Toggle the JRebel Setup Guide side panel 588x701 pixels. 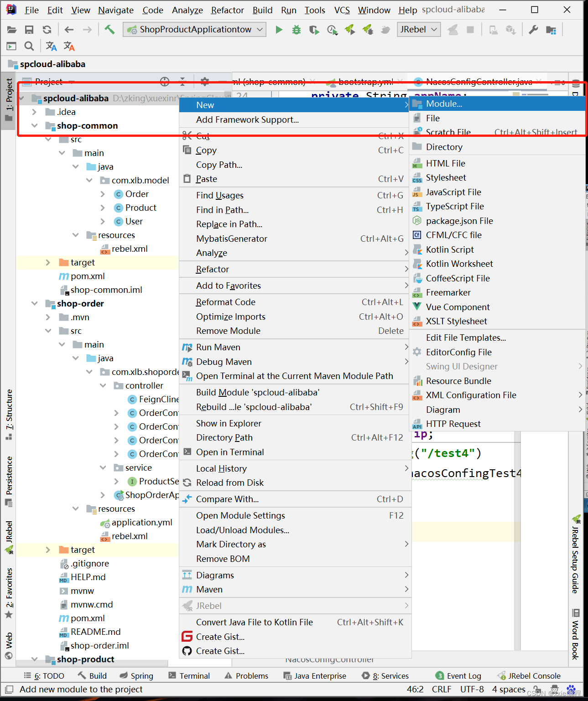coord(576,554)
